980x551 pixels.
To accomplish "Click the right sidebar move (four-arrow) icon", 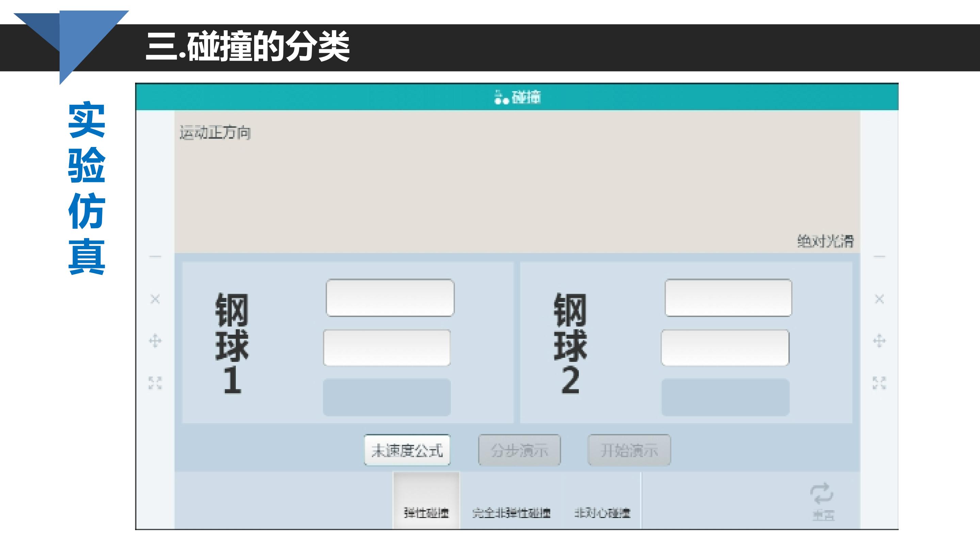I will [x=879, y=341].
